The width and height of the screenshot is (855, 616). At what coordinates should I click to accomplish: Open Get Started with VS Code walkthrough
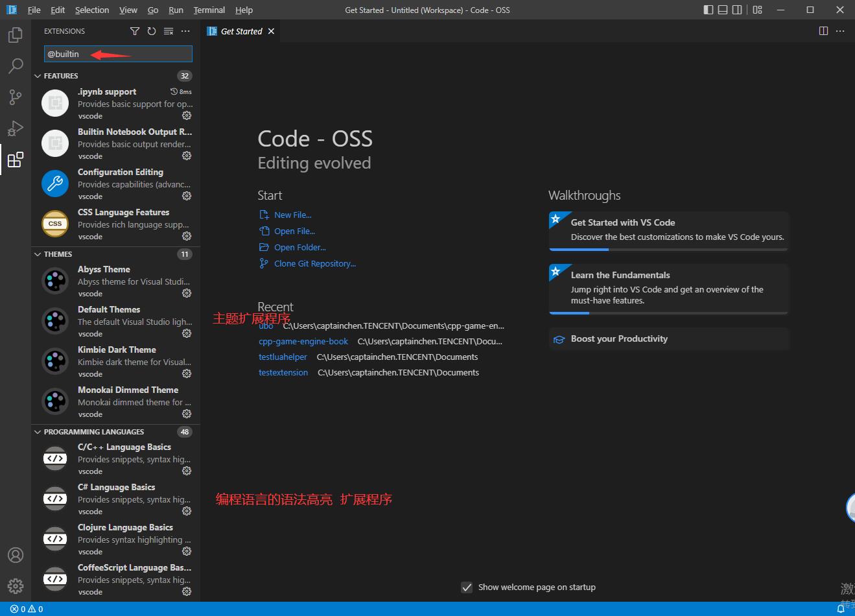click(x=669, y=230)
